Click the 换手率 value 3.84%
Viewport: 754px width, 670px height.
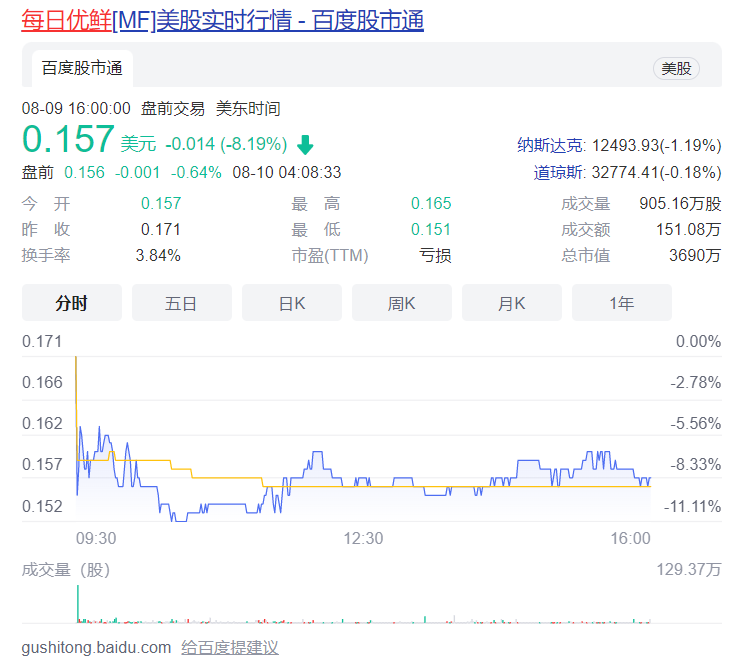(x=158, y=255)
